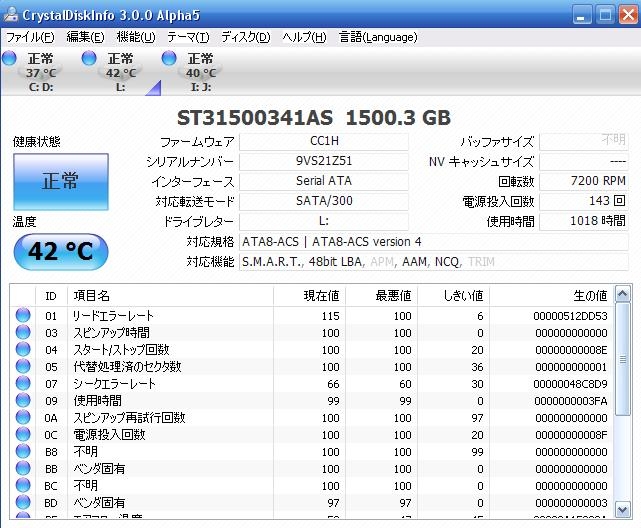Screen dimensions: 641x528
Task: Click status orb of row BB ベンダ固有
Action: pyautogui.click(x=23, y=468)
